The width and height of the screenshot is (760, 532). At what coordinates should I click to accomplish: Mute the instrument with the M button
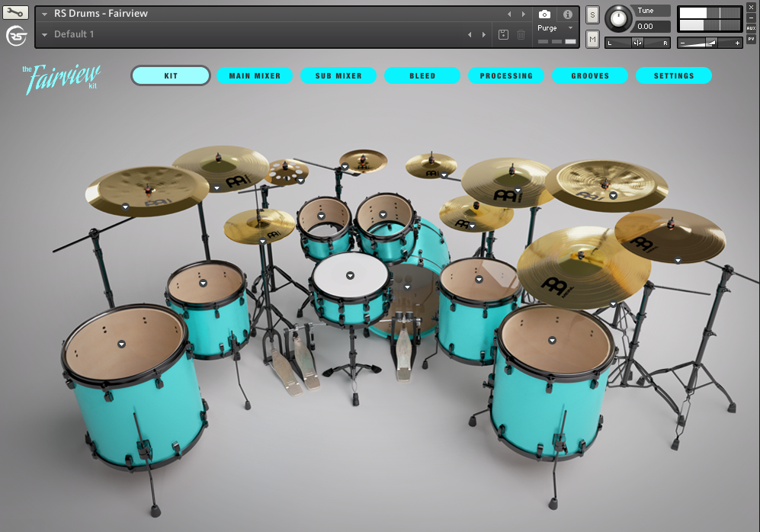(592, 39)
